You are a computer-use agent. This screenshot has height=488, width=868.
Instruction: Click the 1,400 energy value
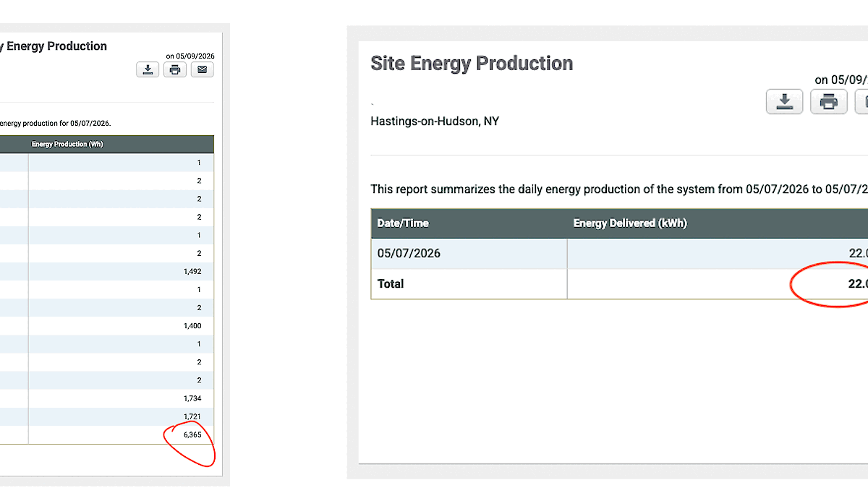click(x=192, y=326)
